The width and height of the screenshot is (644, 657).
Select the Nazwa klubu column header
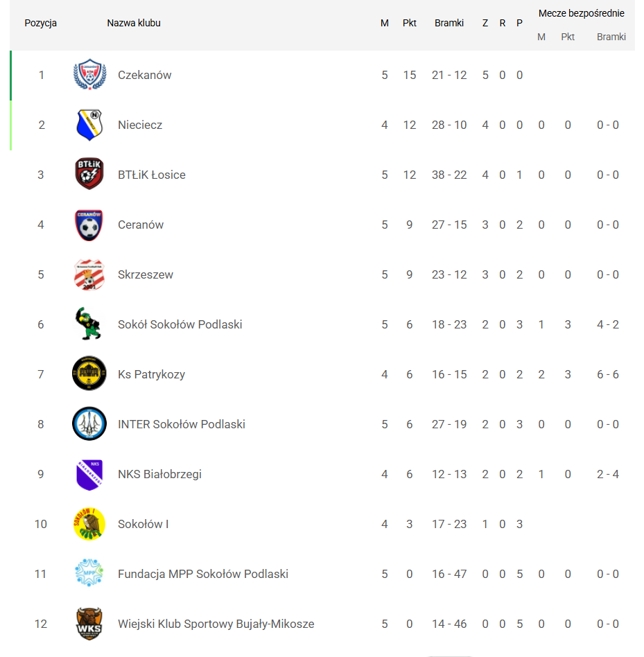pyautogui.click(x=134, y=23)
